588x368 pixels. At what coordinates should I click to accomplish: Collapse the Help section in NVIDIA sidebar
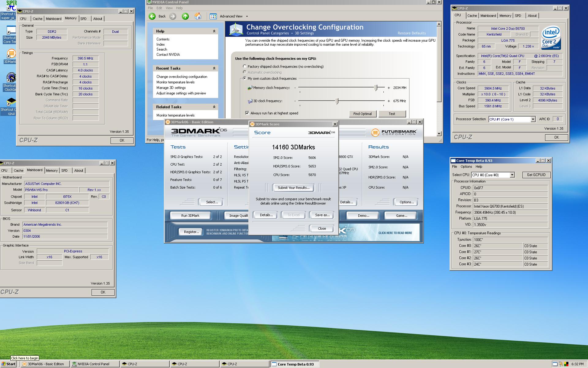pos(214,31)
